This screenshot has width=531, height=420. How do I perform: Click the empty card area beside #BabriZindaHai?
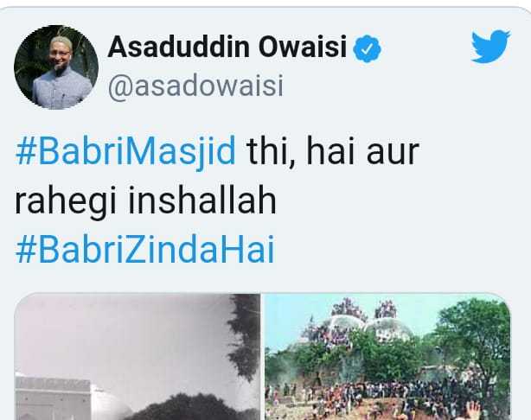coord(393,250)
